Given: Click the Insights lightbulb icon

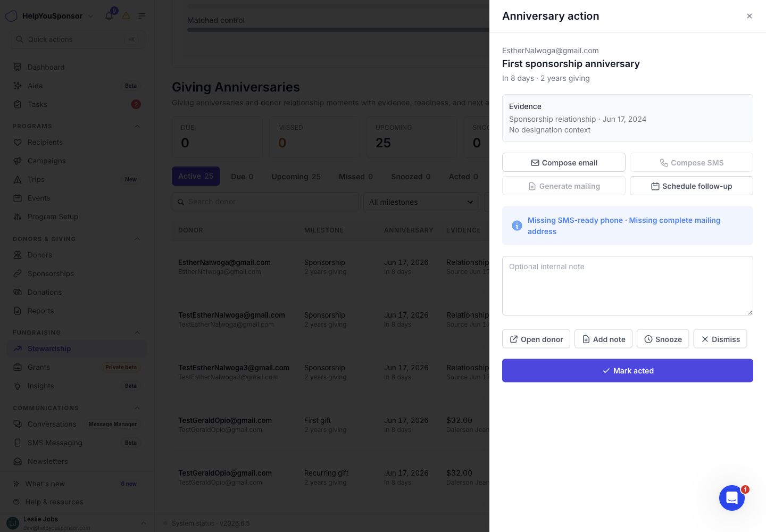Looking at the screenshot, I should click(x=18, y=386).
